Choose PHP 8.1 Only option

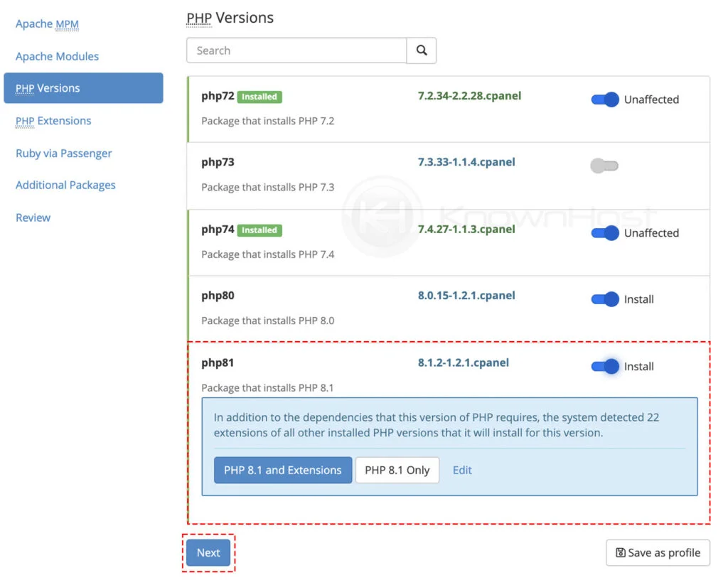pyautogui.click(x=397, y=470)
